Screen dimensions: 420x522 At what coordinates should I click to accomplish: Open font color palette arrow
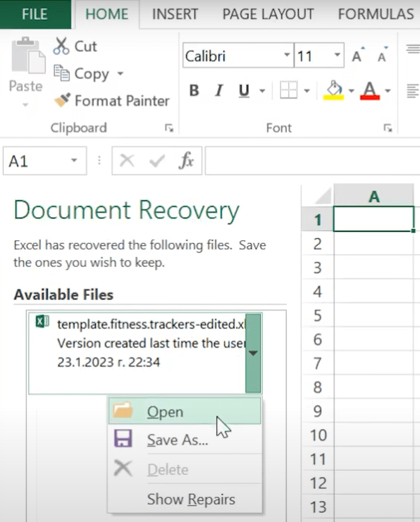[x=388, y=91]
